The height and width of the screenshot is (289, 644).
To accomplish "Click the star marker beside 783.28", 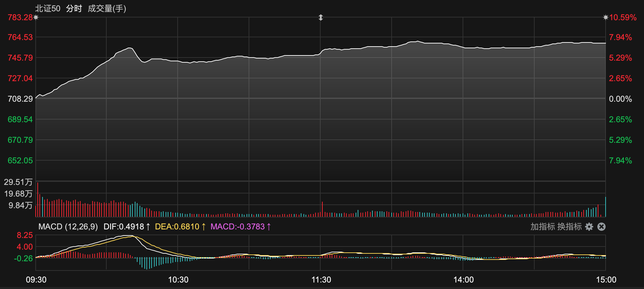I will coord(36,17).
